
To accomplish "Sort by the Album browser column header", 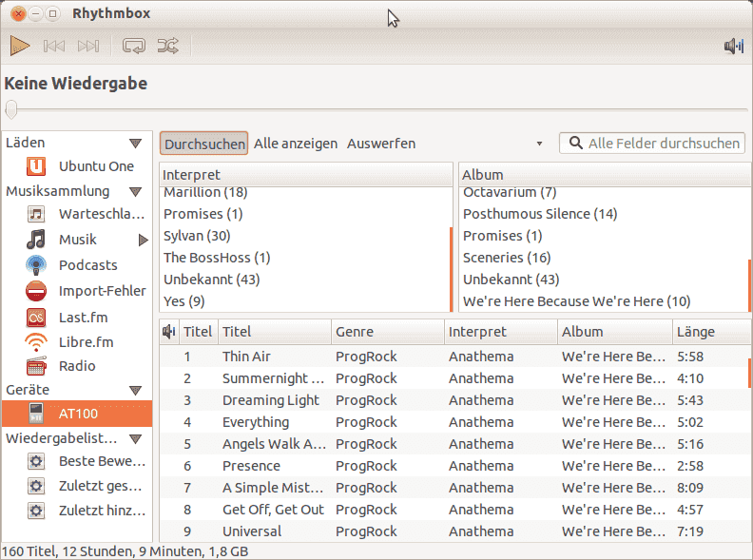I will point(605,175).
